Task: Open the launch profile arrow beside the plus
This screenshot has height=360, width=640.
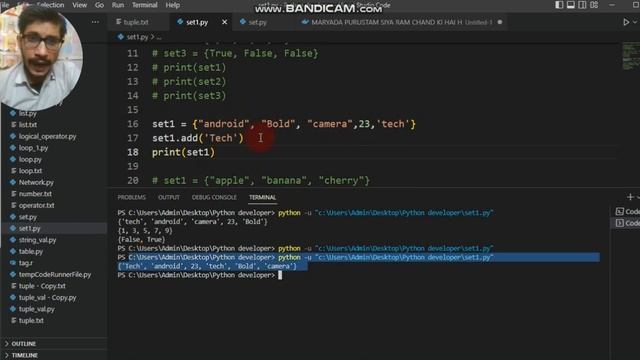Action: (638, 197)
